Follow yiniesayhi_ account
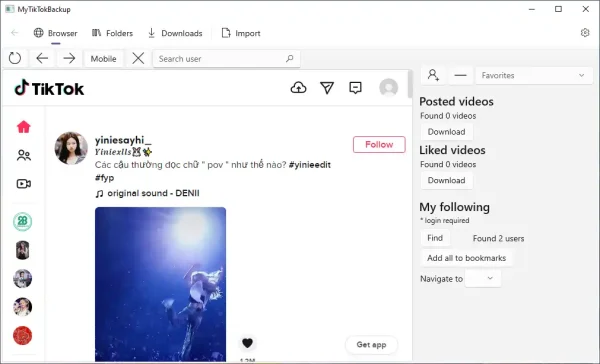The height and width of the screenshot is (364, 600). [x=379, y=144]
